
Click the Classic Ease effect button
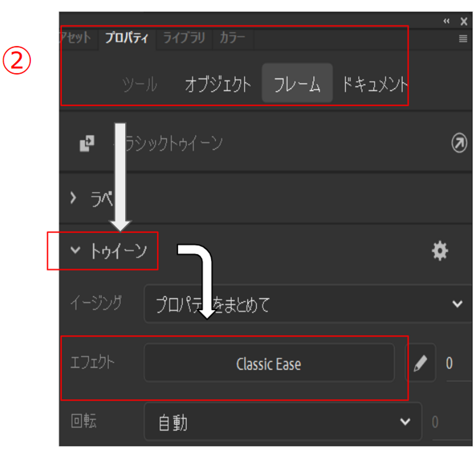click(x=269, y=363)
